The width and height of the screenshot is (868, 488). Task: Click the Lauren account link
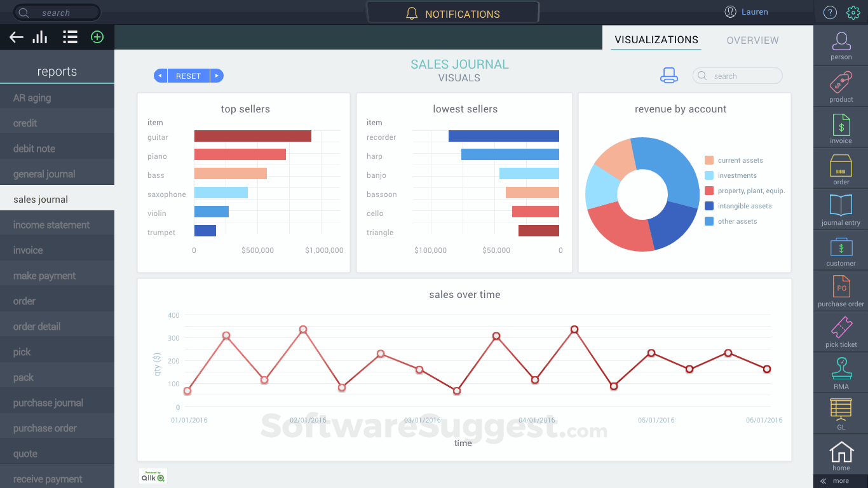(755, 11)
